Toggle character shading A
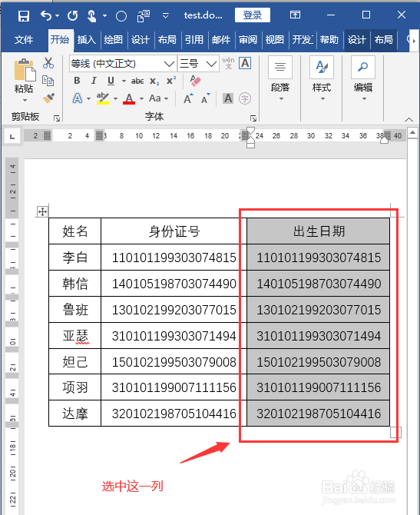This screenshot has width=420, height=515. pyautogui.click(x=228, y=98)
